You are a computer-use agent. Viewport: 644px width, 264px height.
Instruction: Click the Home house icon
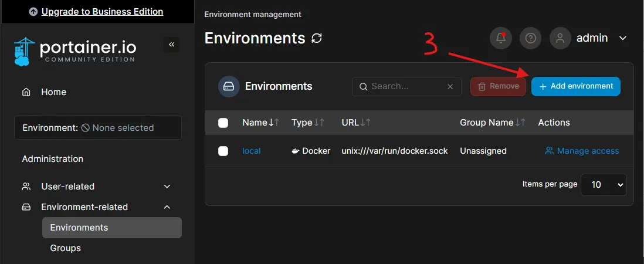tap(26, 92)
